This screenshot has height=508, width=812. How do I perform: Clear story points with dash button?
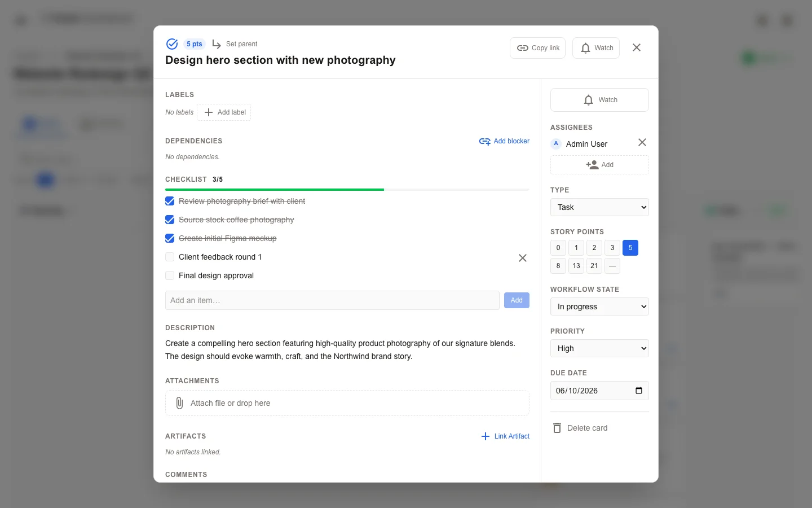pos(612,266)
